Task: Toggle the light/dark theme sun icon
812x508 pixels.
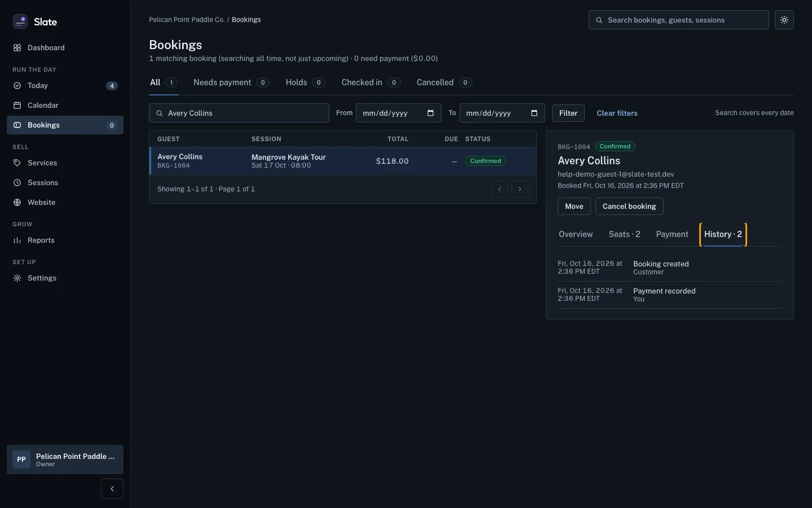Action: tap(784, 20)
